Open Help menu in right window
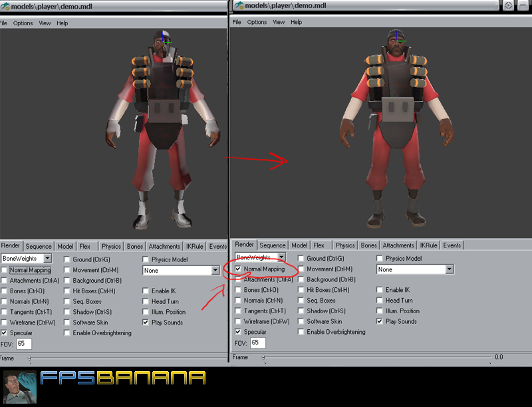The image size is (532, 407). (x=296, y=22)
